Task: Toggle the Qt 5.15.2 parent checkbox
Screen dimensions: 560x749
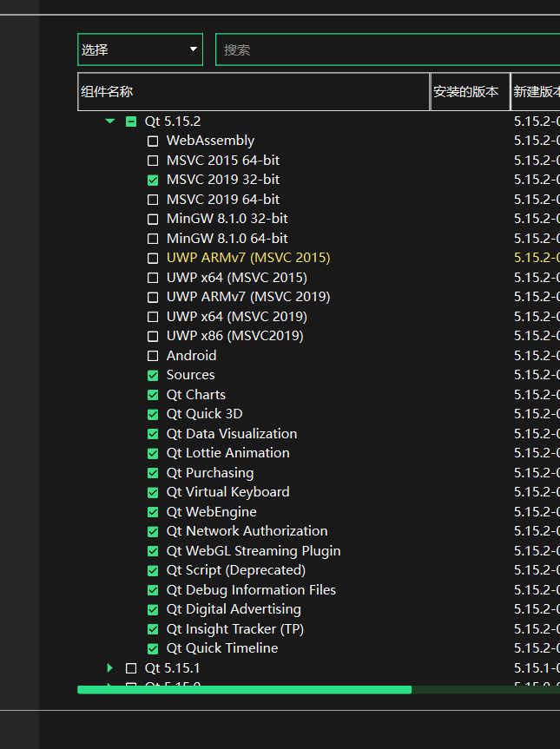Action: (x=131, y=122)
